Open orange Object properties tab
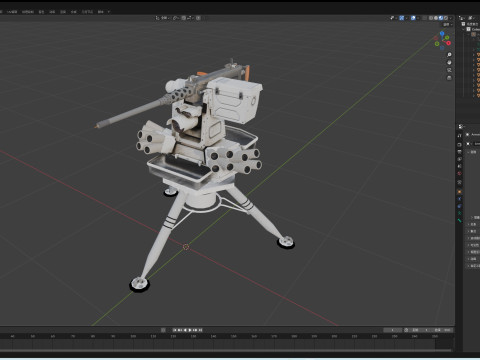480x360 pixels. (459, 192)
